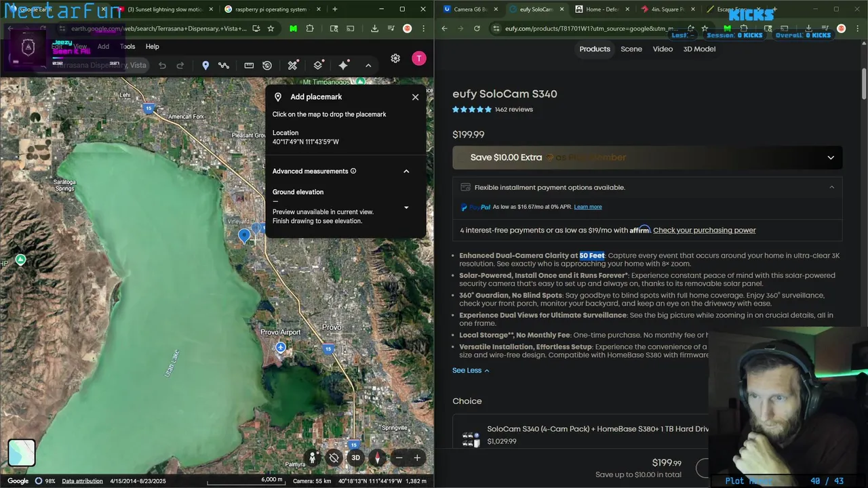Open Downloads in the left Chrome window
Viewport: 868px width, 488px height.
tap(374, 28)
